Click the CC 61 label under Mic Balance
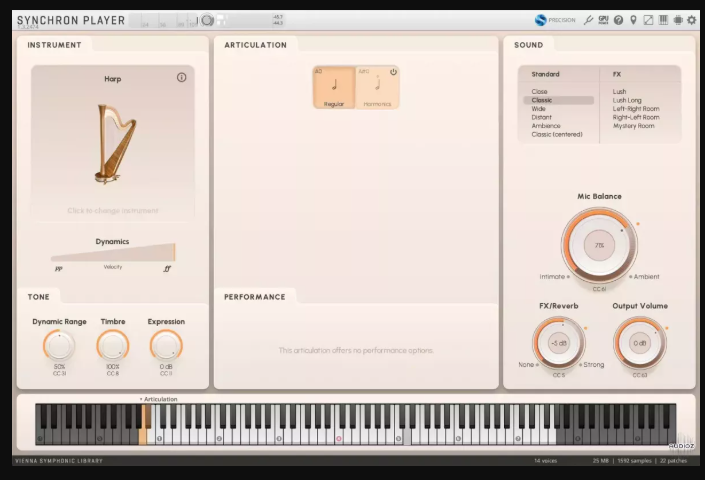The image size is (705, 480). coord(599,289)
